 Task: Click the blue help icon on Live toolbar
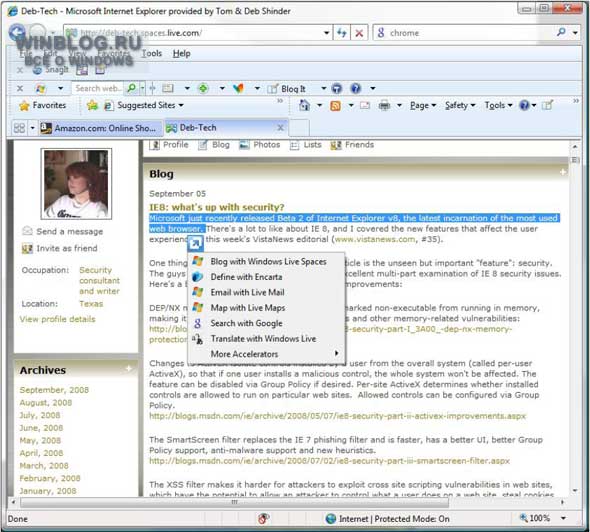(355, 88)
